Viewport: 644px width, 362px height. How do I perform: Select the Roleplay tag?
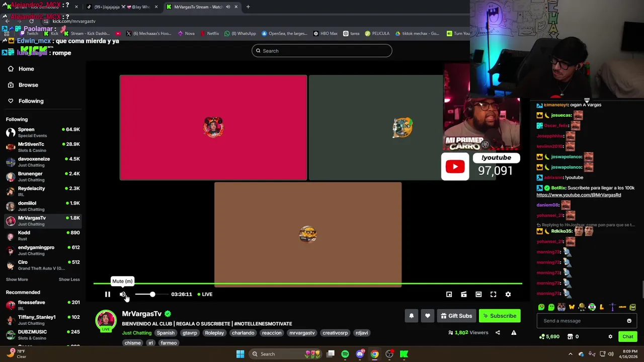[x=214, y=333]
